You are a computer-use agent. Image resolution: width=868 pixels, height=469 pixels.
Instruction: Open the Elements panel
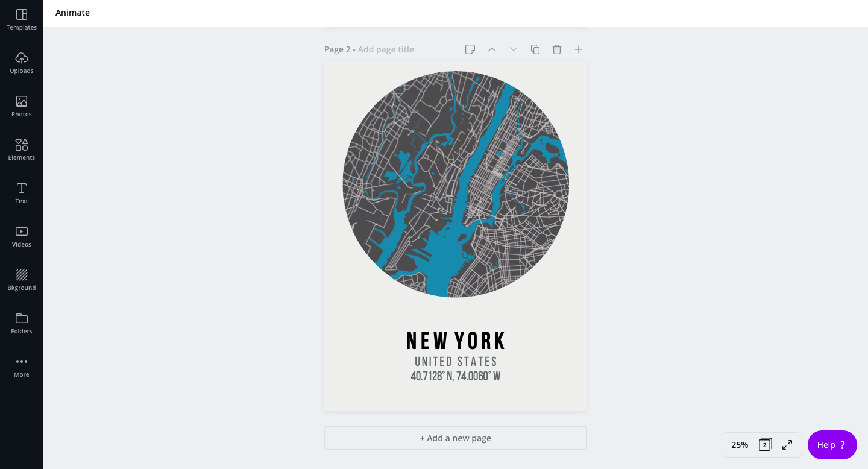point(22,150)
